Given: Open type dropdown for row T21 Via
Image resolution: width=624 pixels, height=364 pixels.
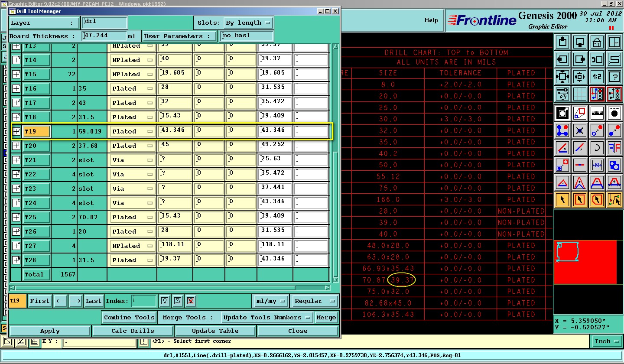Looking at the screenshot, I should [x=133, y=160].
